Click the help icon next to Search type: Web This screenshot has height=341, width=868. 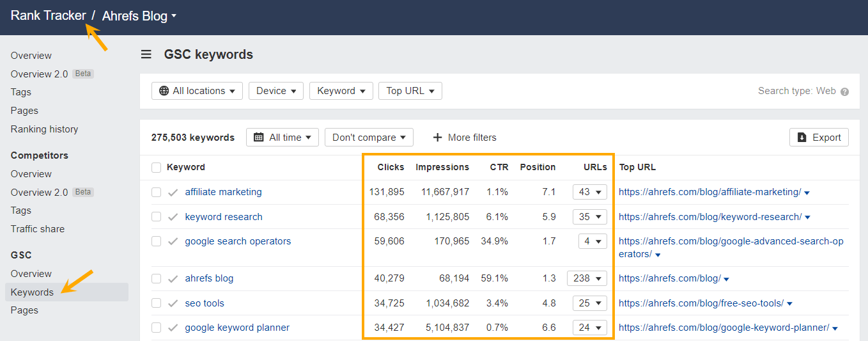pyautogui.click(x=845, y=91)
